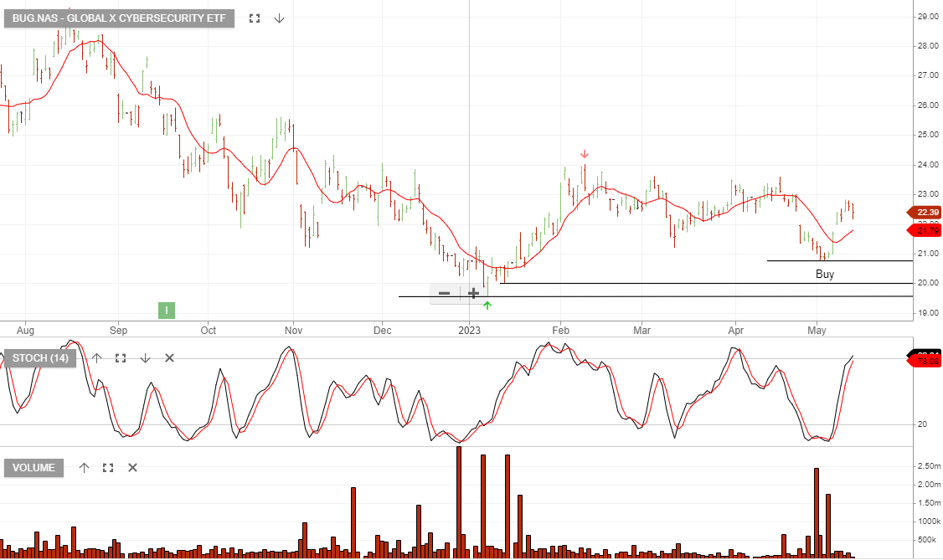The width and height of the screenshot is (943, 560).
Task: Click the 2.50m volume axis label
Action: point(929,466)
